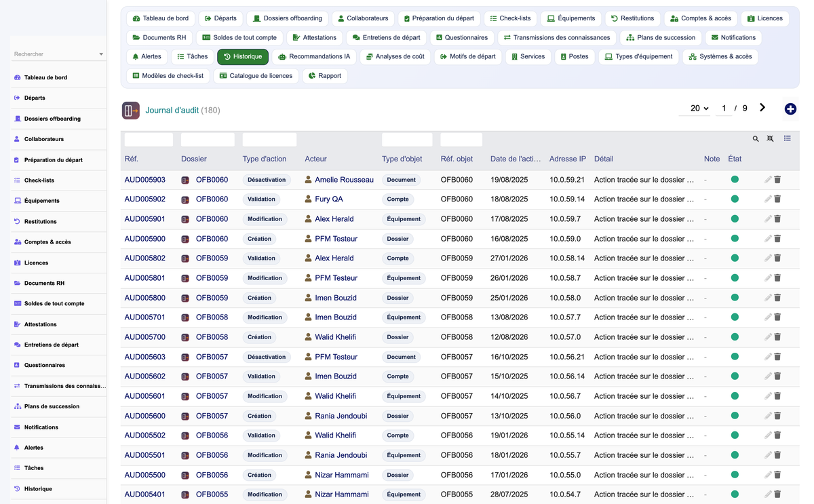Open Soldes de tout compte in sidebar

54,303
